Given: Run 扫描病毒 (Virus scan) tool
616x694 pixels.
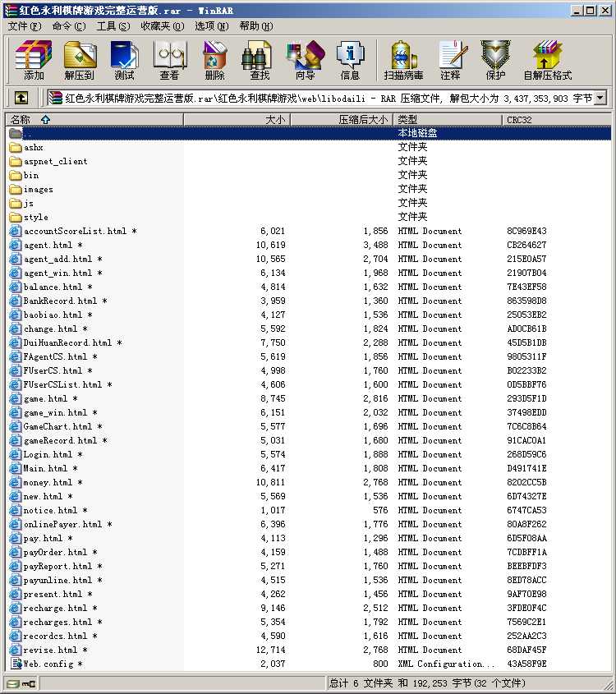Looking at the screenshot, I should [x=403, y=60].
